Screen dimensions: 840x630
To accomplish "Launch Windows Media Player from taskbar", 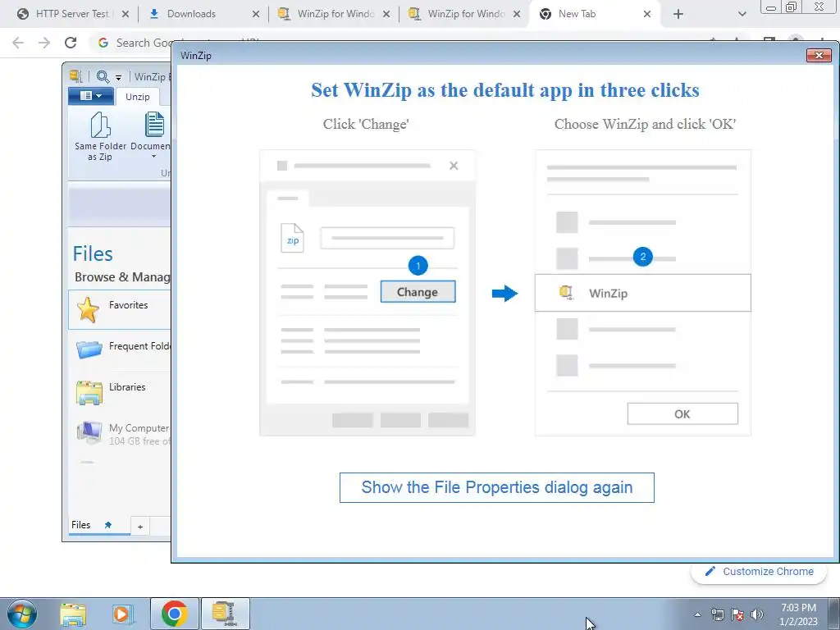I will 123,614.
